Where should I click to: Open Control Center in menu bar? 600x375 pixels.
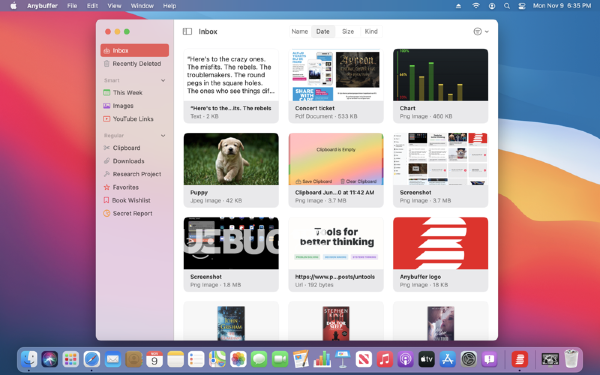tap(522, 6)
